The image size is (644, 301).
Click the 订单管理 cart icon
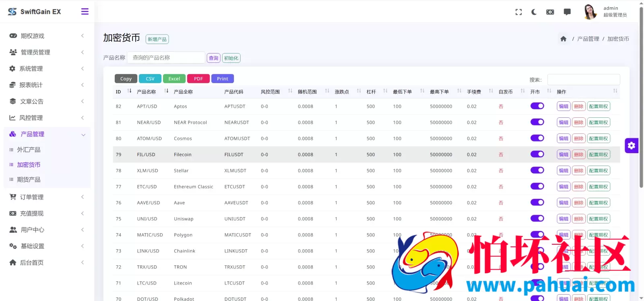coord(13,197)
